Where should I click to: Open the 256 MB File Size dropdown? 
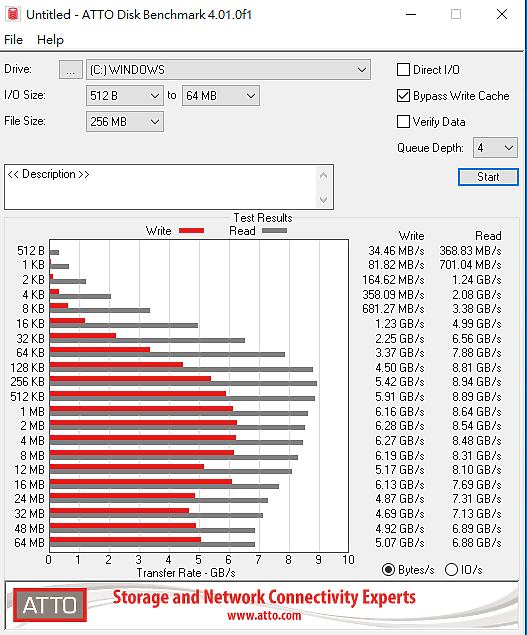[125, 121]
